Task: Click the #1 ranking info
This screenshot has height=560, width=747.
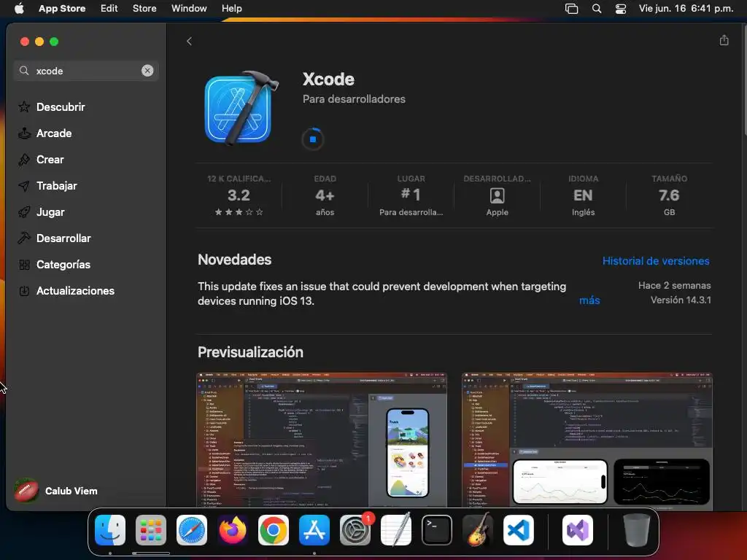Action: tap(411, 195)
